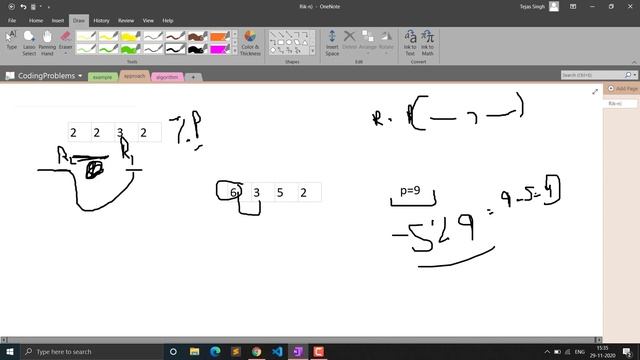The width and height of the screenshot is (640, 360).
Task: Open the Help ribbon tab
Action: 168,20
